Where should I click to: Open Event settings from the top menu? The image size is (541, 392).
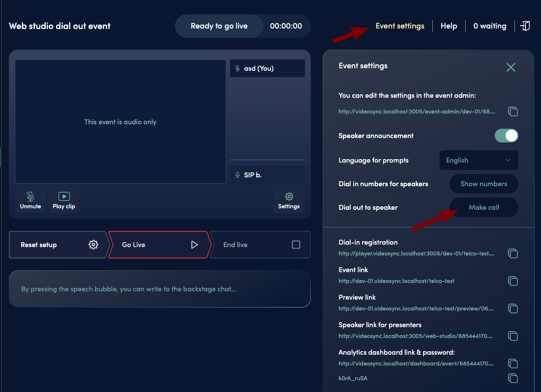coord(400,26)
